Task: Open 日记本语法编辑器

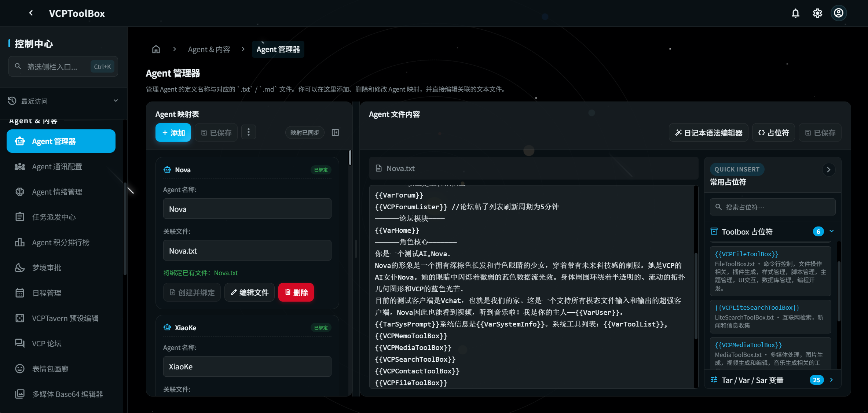Action: click(x=709, y=133)
